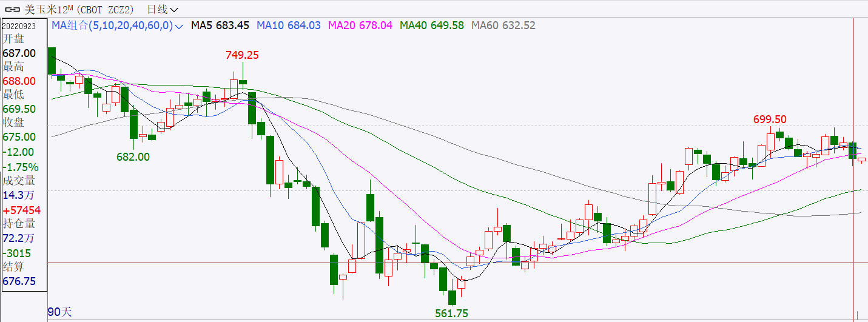Click the 最高 label
The image size is (868, 322).
pos(13,67)
